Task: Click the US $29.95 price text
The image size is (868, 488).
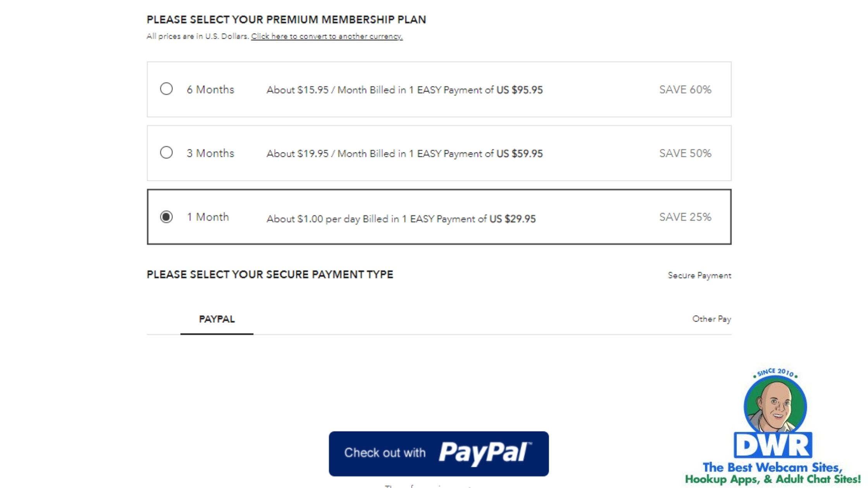Action: 513,219
